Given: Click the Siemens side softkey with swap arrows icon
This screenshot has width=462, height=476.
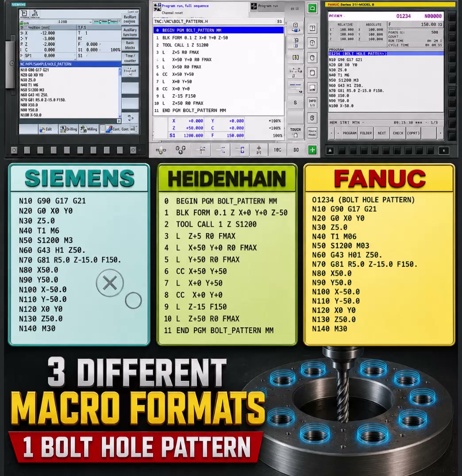Looking at the screenshot, I should [x=130, y=118].
